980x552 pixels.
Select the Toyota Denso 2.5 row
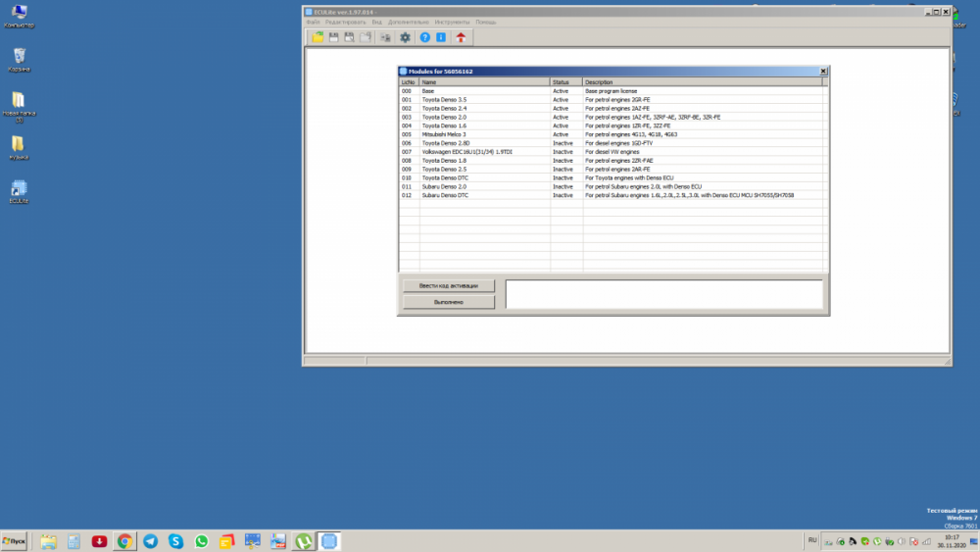tap(612, 170)
